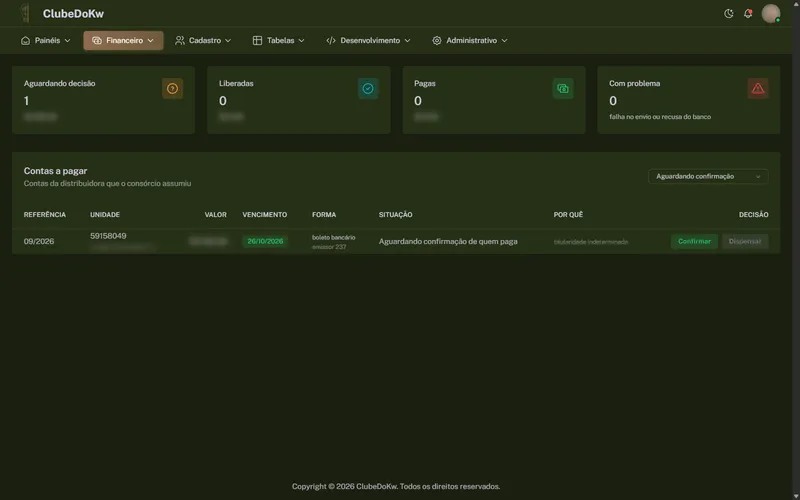This screenshot has width=800, height=500.
Task: Click the UNIDADE column header
Action: click(105, 215)
